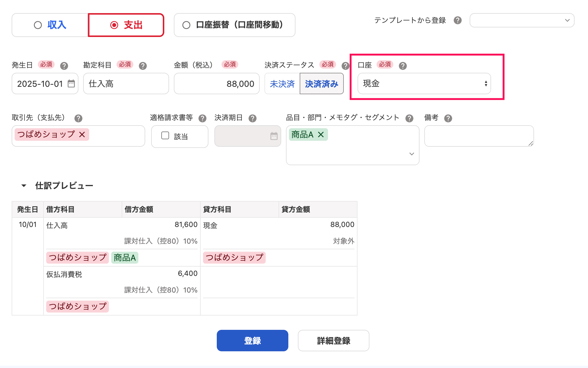Open calendar icon in 発生日 field
The image size is (588, 368).
tap(71, 84)
